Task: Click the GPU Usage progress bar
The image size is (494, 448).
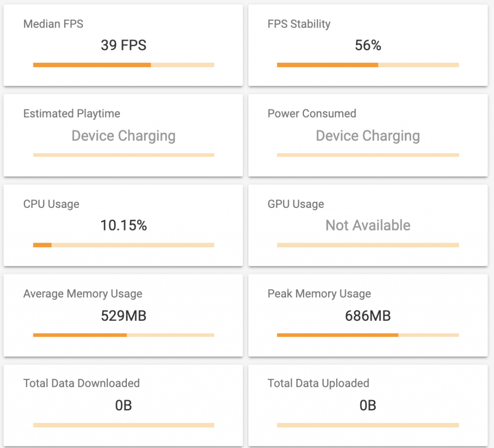Action: pos(368,245)
